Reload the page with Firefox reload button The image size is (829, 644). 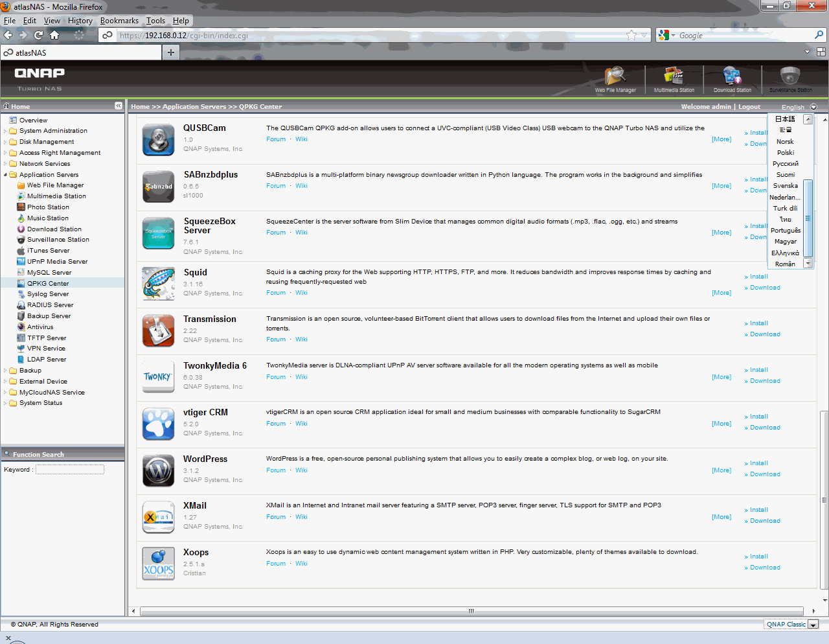pos(38,35)
